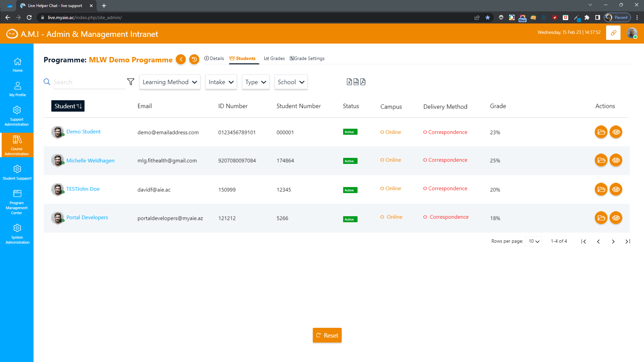View Demo Student with the eye icon
The width and height of the screenshot is (644, 362).
point(616,132)
